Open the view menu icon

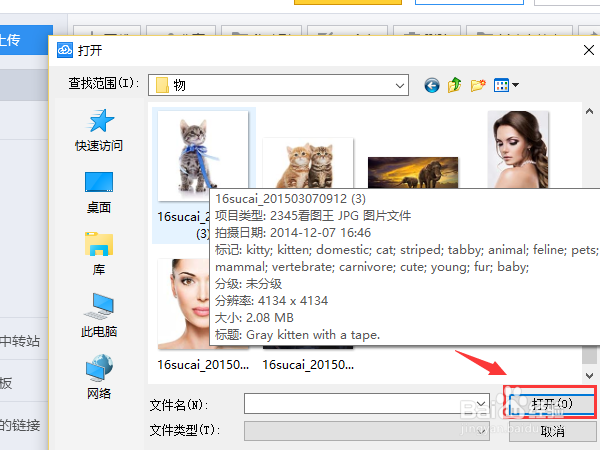pos(506,85)
